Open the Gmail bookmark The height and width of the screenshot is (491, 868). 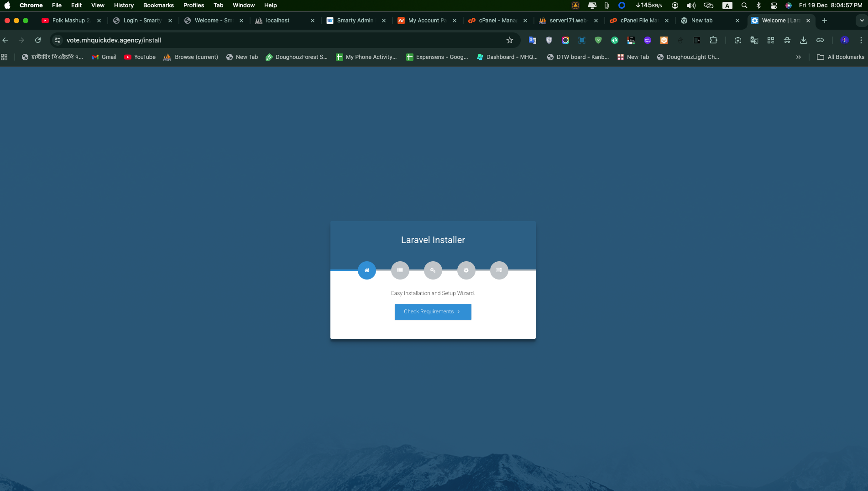(104, 57)
